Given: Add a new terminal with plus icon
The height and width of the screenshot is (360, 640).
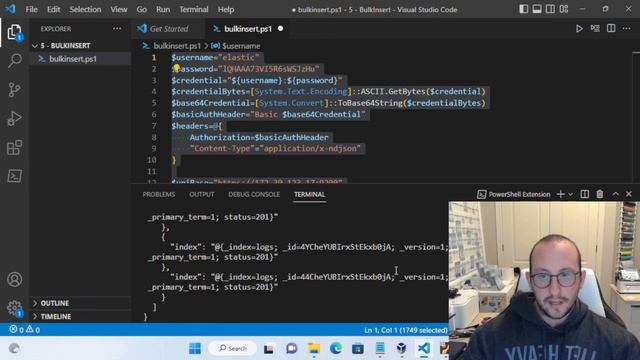Looking at the screenshot, I should pos(561,194).
